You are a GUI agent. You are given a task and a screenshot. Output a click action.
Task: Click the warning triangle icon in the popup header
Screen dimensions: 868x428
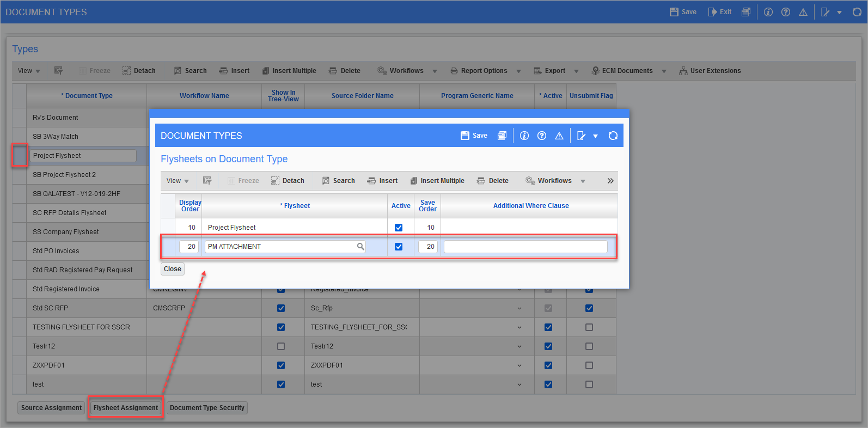(559, 136)
